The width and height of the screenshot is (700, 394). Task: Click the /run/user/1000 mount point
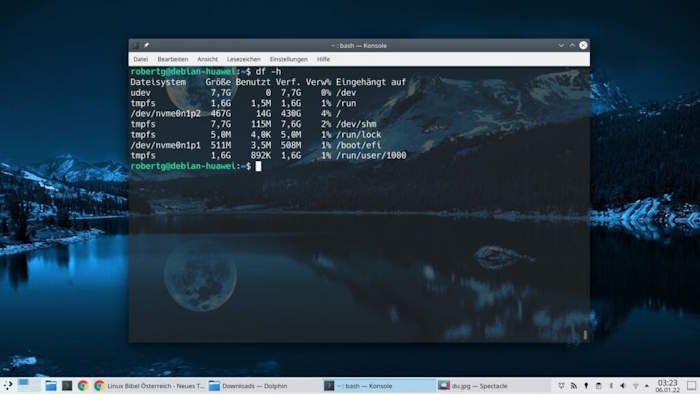(371, 156)
